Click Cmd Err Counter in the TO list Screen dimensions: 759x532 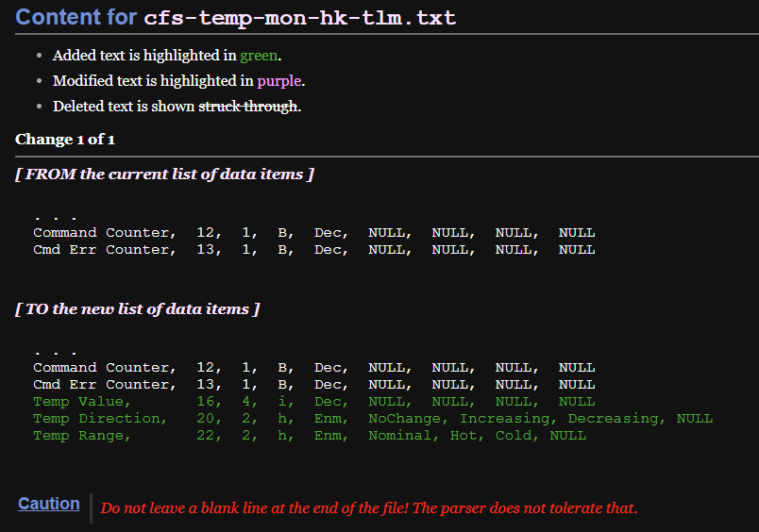point(104,385)
